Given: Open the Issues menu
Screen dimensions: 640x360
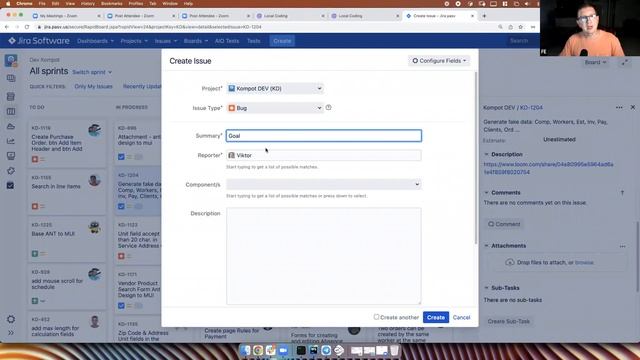Looking at the screenshot, I should 166,41.
